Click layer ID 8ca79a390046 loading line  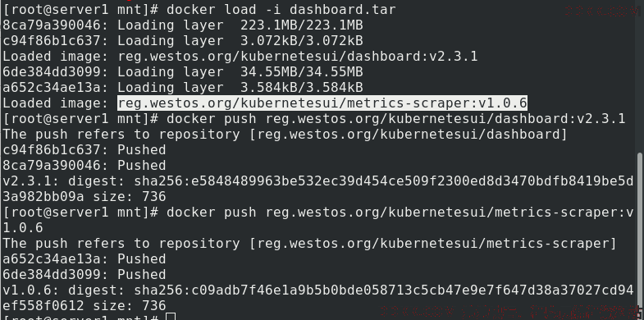183,25
